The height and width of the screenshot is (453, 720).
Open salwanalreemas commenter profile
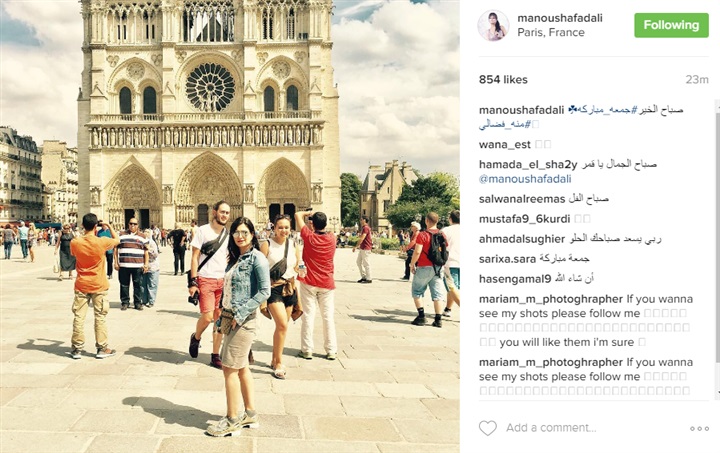tap(522, 199)
